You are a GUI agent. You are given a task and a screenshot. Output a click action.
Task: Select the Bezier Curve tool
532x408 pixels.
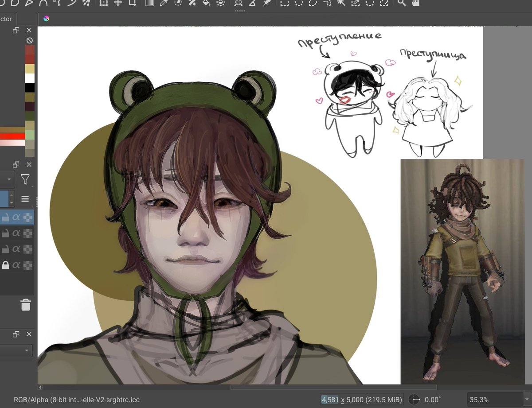[43, 3]
